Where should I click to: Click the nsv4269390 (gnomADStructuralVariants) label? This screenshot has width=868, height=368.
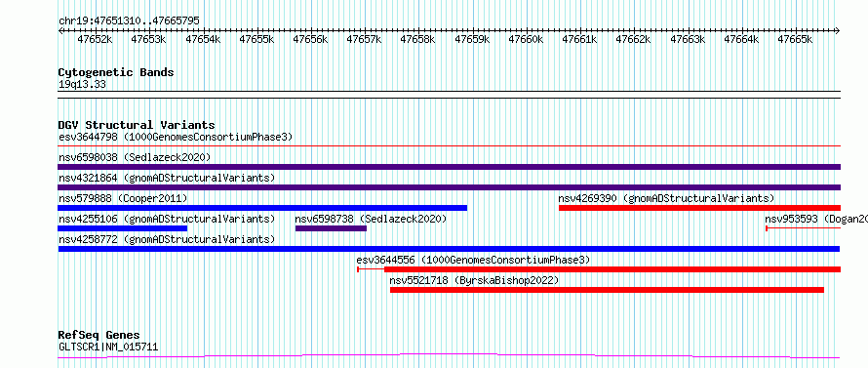(666, 198)
